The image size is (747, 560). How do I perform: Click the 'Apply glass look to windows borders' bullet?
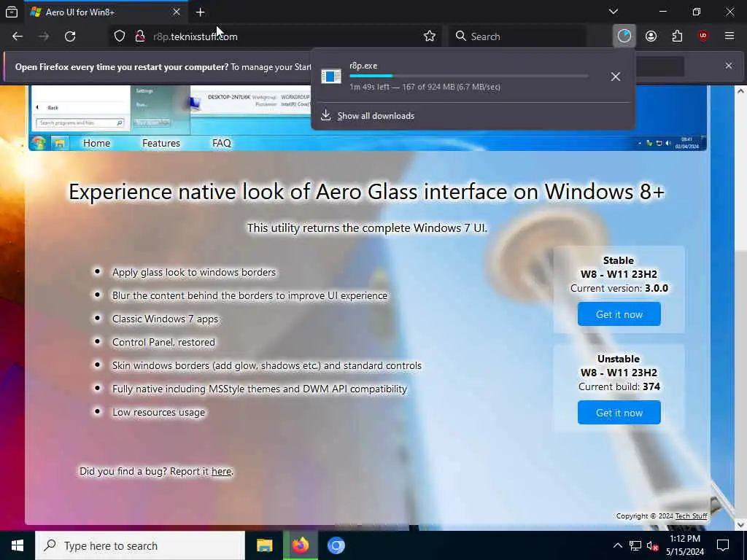[194, 272]
